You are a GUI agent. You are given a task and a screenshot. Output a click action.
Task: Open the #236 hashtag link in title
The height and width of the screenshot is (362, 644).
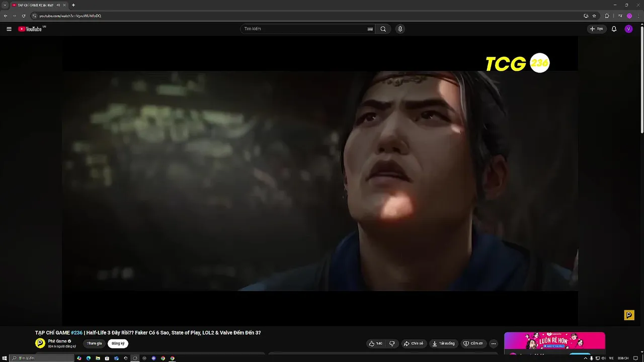click(76, 333)
